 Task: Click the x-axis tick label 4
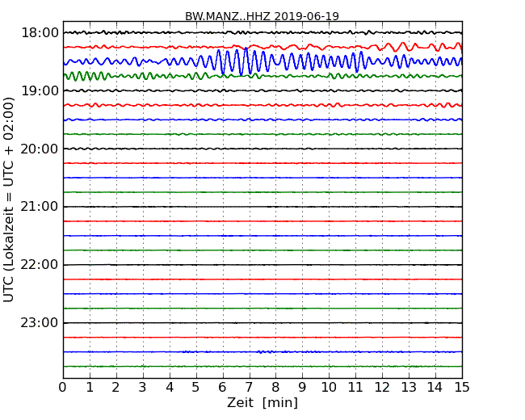[170, 388]
